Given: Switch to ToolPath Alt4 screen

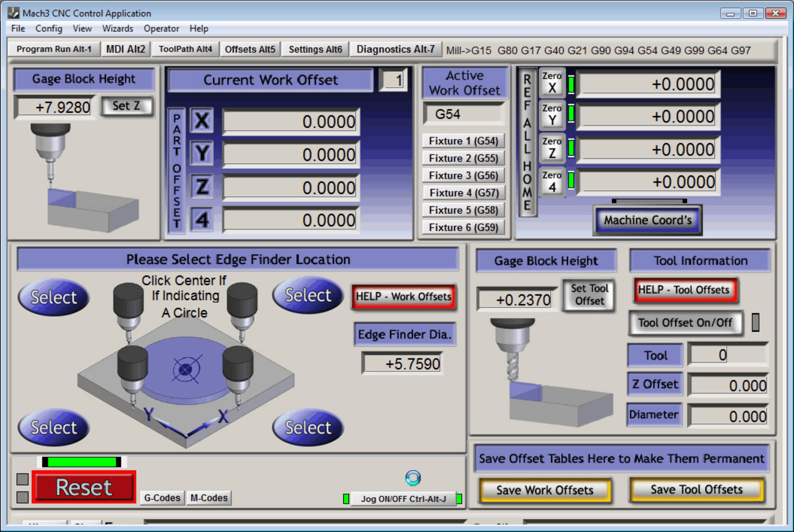Looking at the screenshot, I should [x=185, y=49].
